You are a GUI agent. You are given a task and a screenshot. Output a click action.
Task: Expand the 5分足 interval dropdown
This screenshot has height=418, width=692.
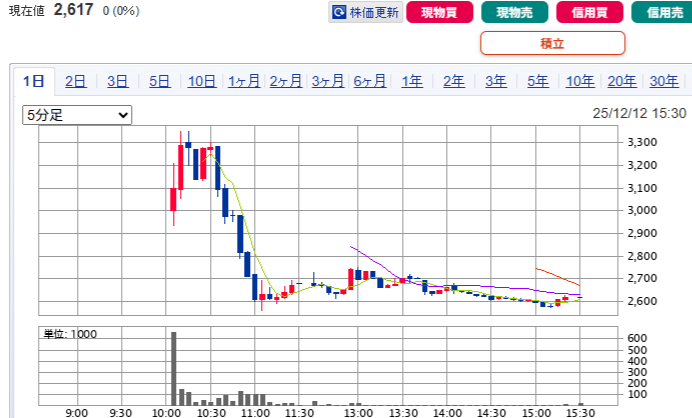(77, 115)
